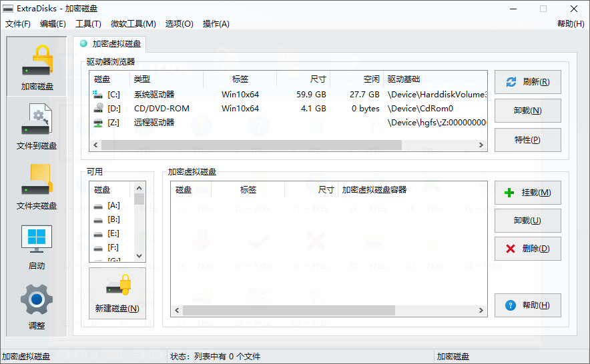Click the 删除(D) delete button
This screenshot has width=590, height=364.
click(527, 249)
